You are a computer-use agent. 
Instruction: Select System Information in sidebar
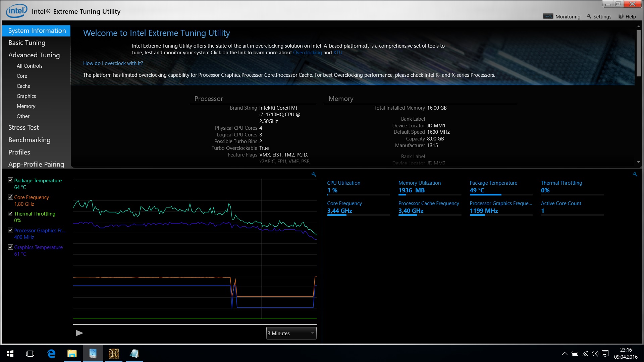[x=36, y=31]
